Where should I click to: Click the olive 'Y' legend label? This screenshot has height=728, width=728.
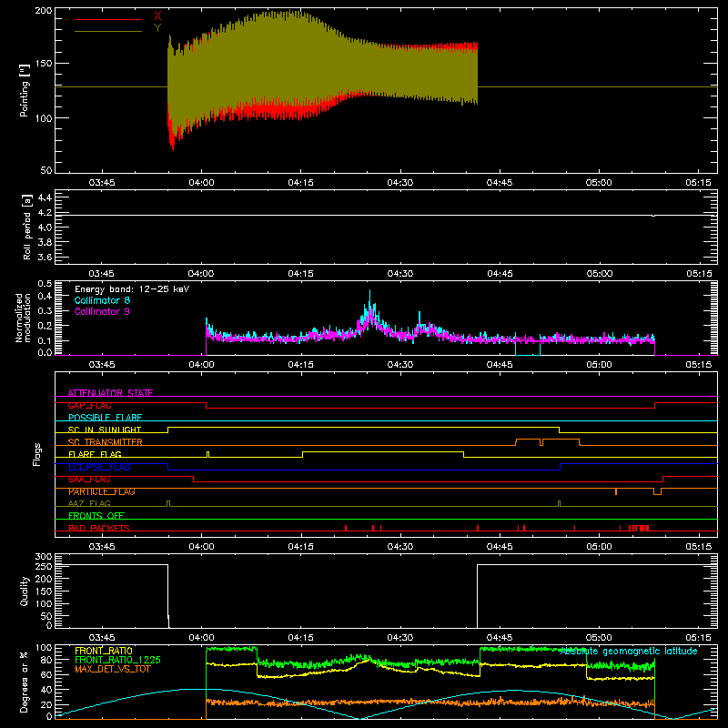point(157,28)
